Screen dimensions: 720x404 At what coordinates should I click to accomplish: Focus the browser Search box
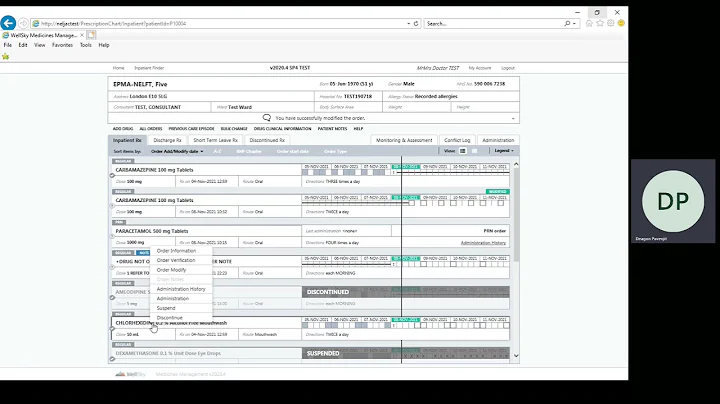tap(493, 23)
